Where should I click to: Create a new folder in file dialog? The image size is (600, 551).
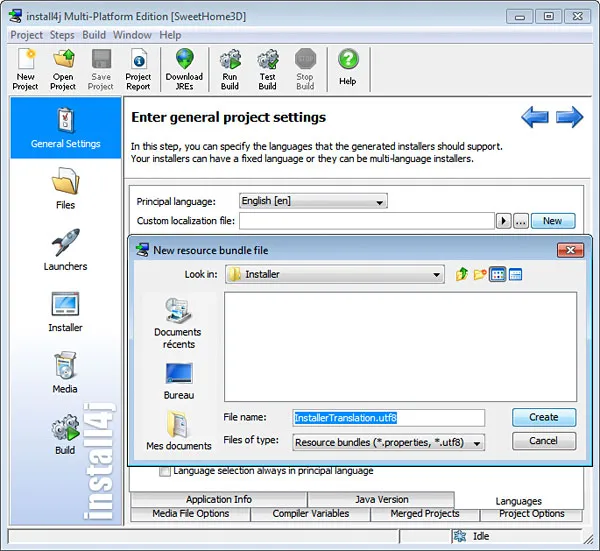coord(480,274)
